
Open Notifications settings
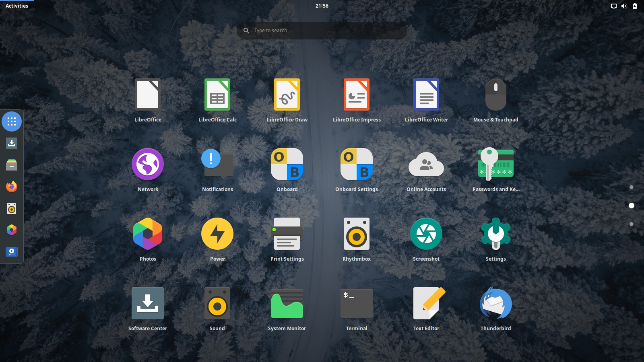pos(217,164)
